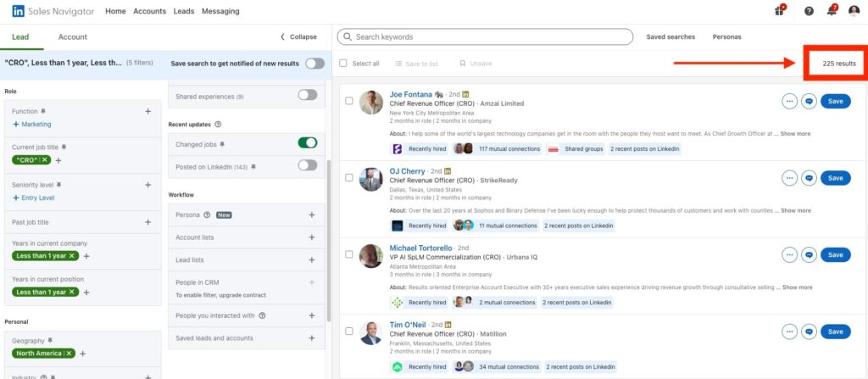Expand the Function filter
Image resolution: width=868 pixels, height=379 pixels.
click(x=147, y=111)
